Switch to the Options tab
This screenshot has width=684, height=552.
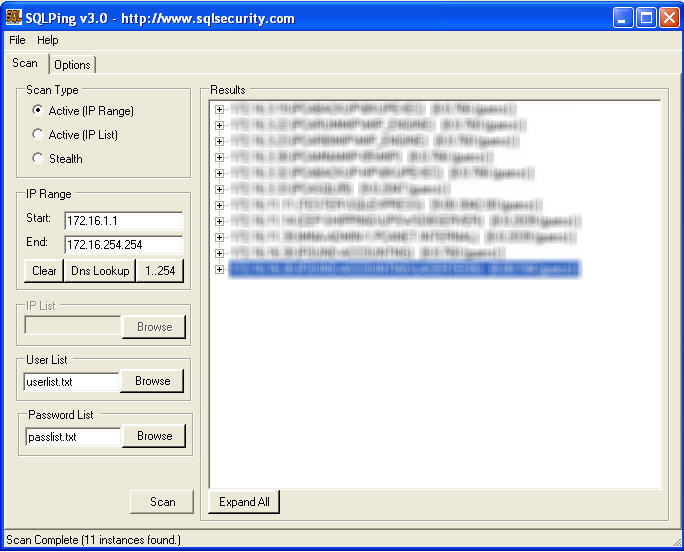tap(72, 65)
